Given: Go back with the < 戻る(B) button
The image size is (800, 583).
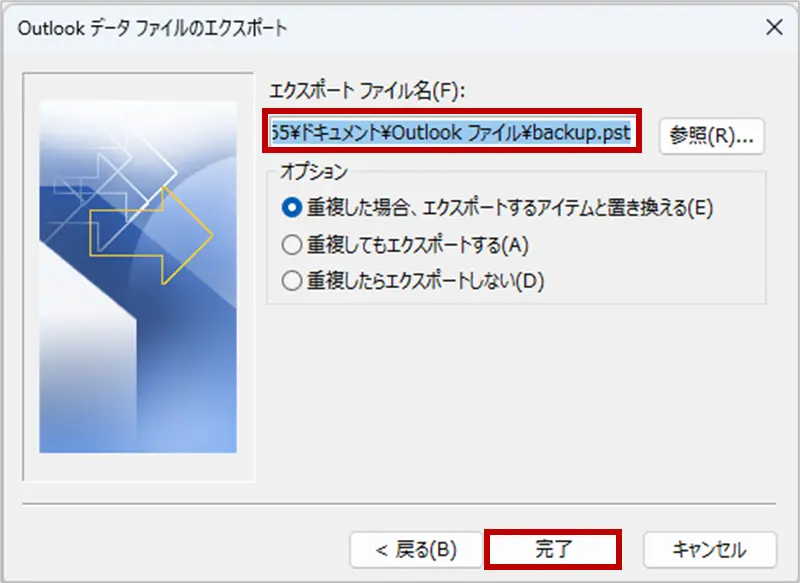Looking at the screenshot, I should [x=416, y=550].
